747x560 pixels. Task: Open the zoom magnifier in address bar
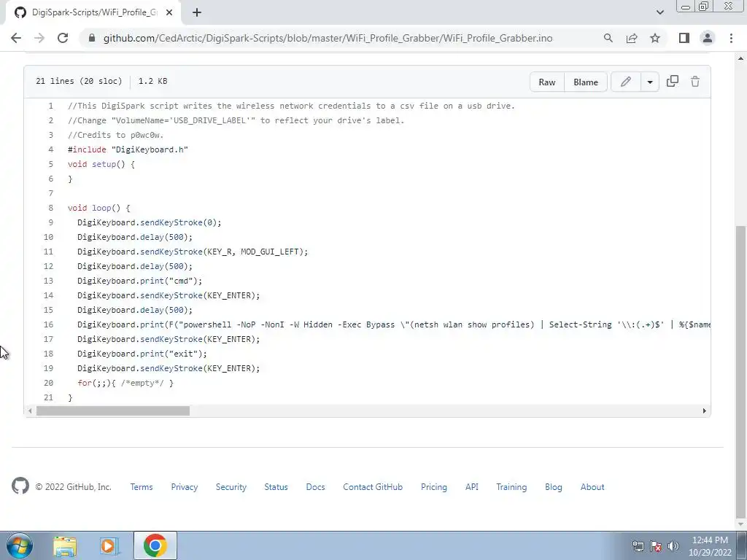pos(608,38)
